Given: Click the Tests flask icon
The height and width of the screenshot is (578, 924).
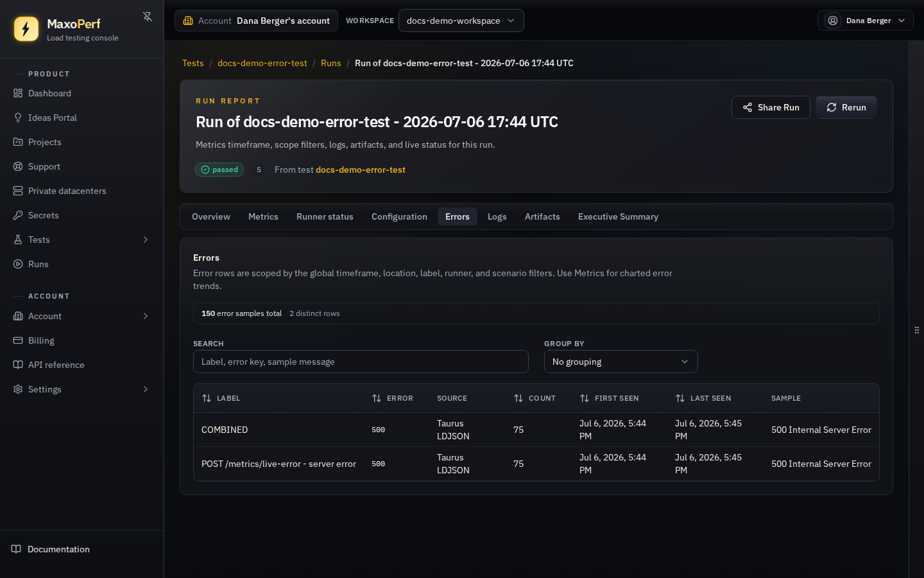Looking at the screenshot, I should click(18, 240).
